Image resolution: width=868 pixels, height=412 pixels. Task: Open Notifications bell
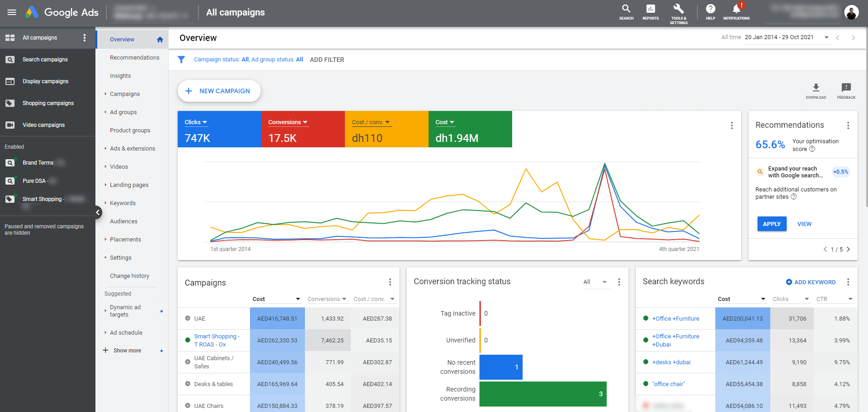click(736, 12)
